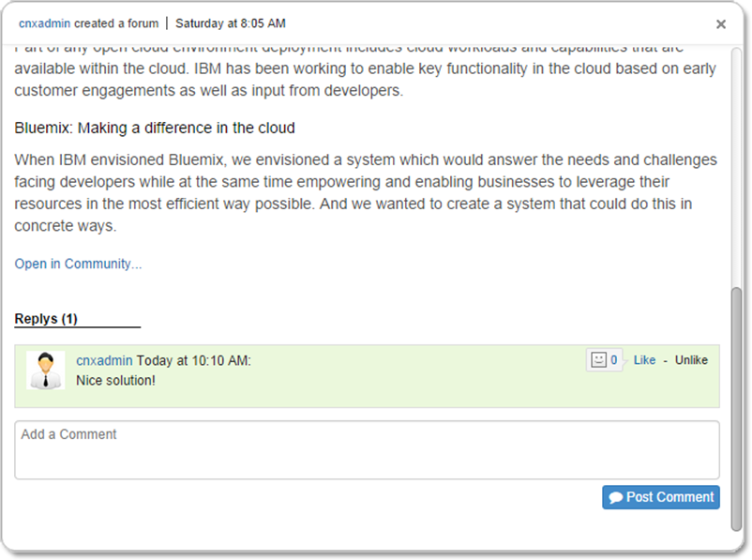Open the cnxadmin avatar picture
Screen dimensions: 752x560
45,371
